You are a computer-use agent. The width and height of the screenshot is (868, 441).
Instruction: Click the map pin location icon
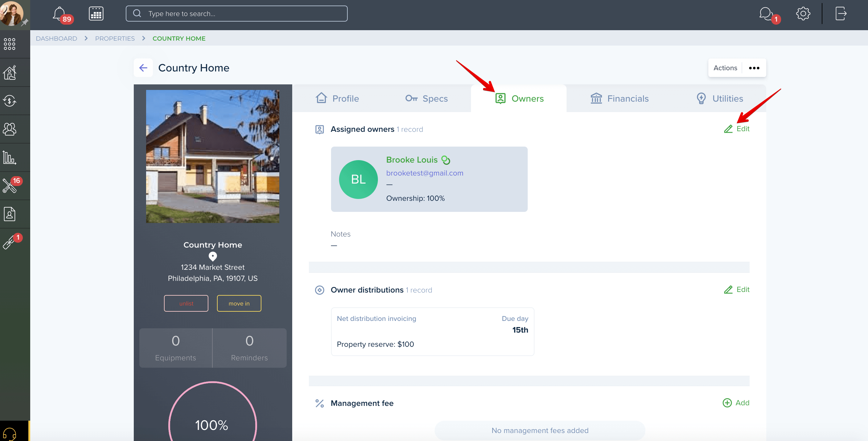coord(213,256)
